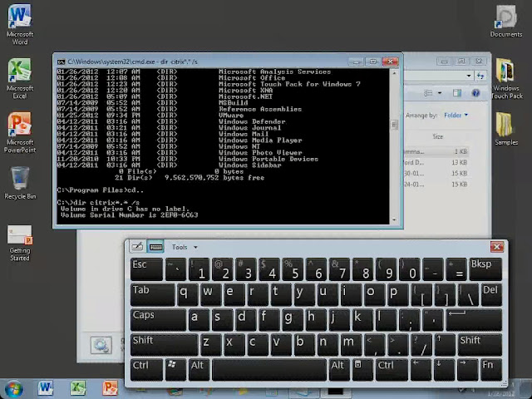Select the Windows Touch Pack folder icon

click(x=506, y=79)
